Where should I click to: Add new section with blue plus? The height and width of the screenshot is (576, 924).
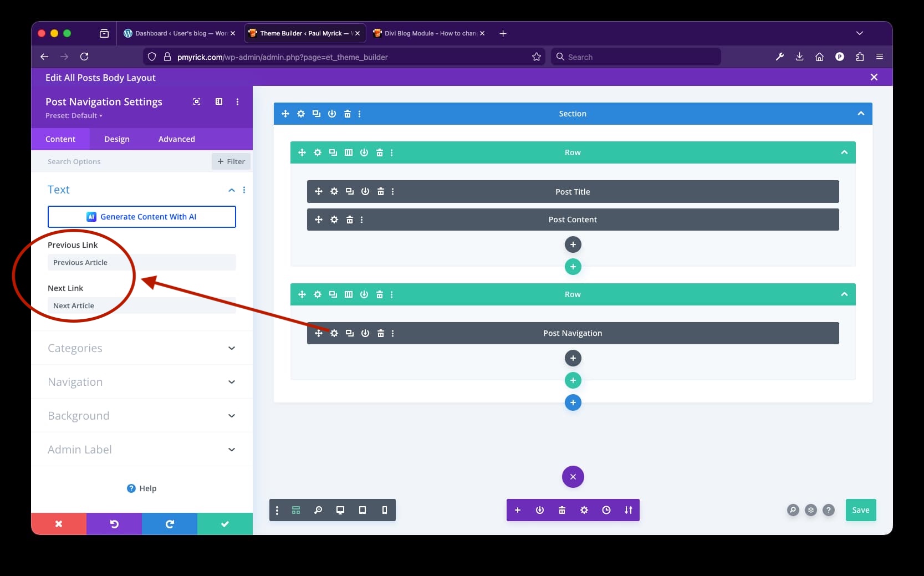coord(573,402)
